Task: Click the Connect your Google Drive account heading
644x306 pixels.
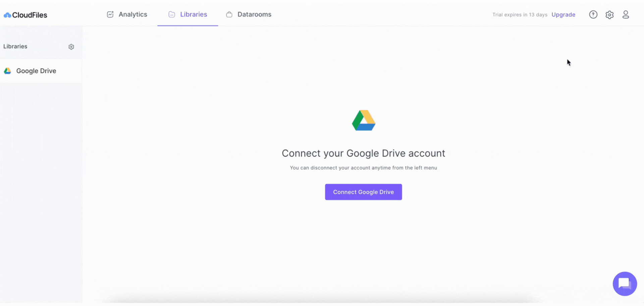Action: 363,153
